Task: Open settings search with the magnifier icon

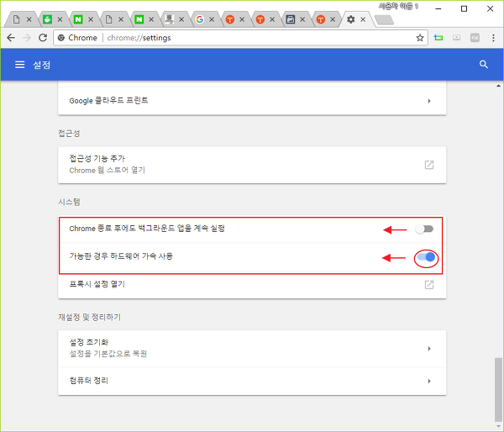Action: point(484,65)
